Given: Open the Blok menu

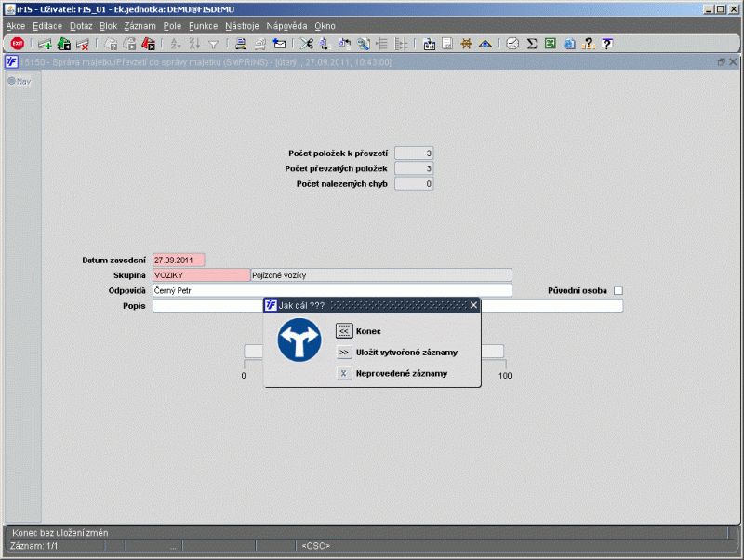Looking at the screenshot, I should [108, 26].
